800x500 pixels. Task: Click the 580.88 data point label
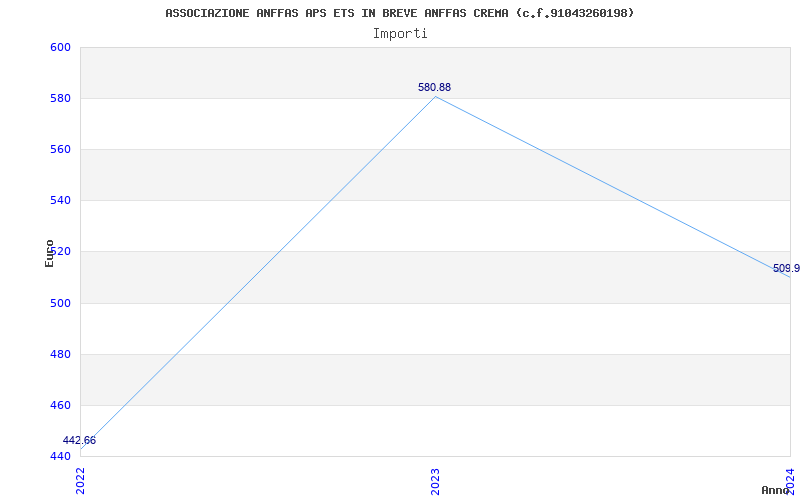434,87
